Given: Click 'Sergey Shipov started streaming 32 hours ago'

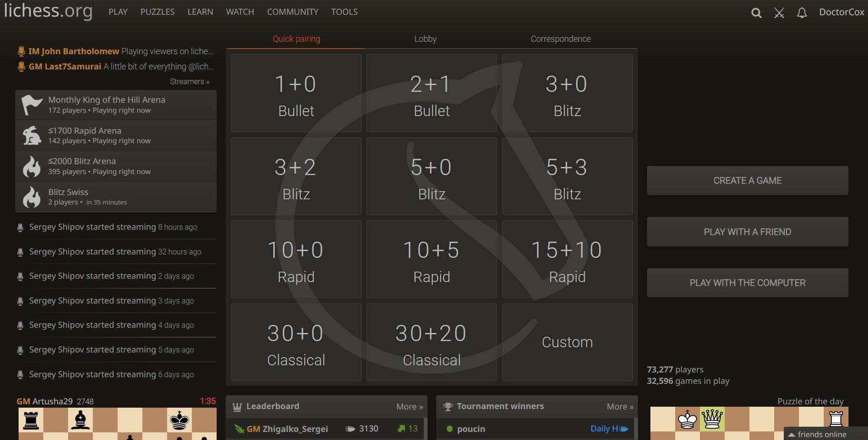Looking at the screenshot, I should tap(115, 252).
